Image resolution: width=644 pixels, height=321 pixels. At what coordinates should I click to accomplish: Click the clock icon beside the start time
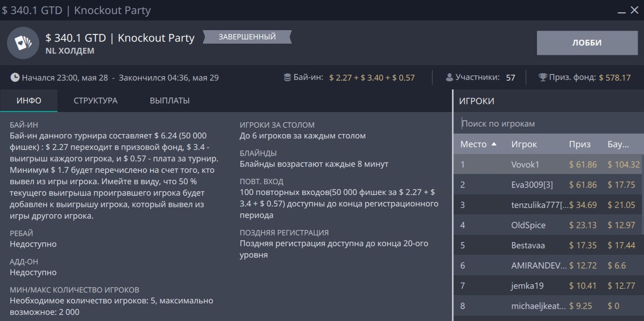[15, 78]
